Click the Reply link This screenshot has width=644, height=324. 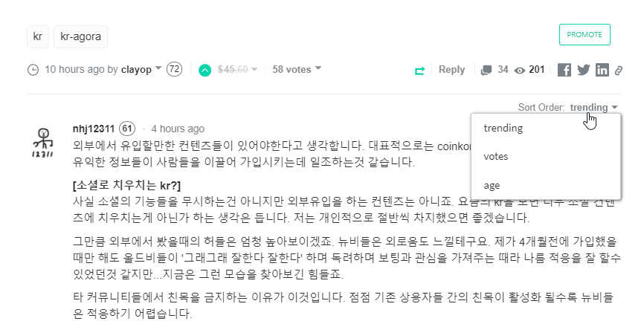(x=451, y=70)
